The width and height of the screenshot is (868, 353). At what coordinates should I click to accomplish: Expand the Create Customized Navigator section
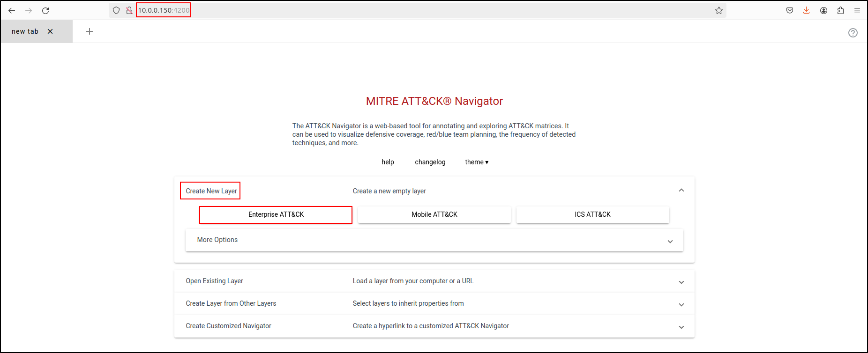[x=434, y=326]
